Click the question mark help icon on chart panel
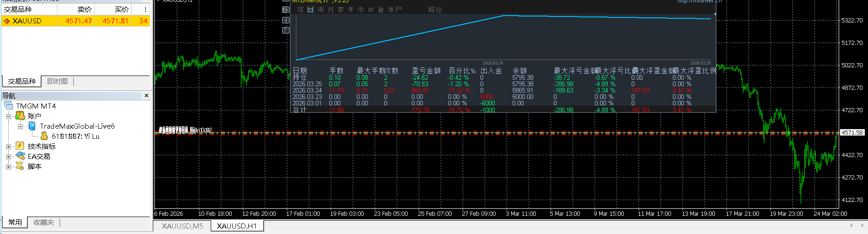Viewport: 868px width, 234px height. click(286, 30)
